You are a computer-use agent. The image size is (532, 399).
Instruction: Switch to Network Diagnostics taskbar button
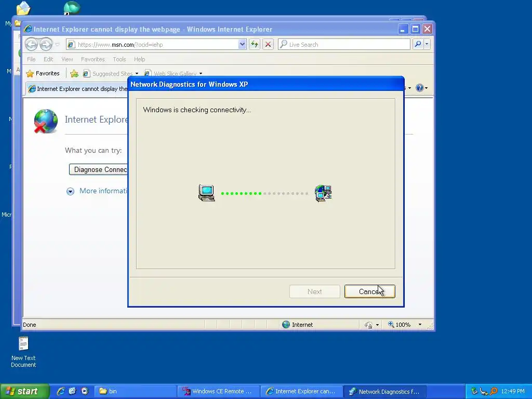tap(385, 391)
